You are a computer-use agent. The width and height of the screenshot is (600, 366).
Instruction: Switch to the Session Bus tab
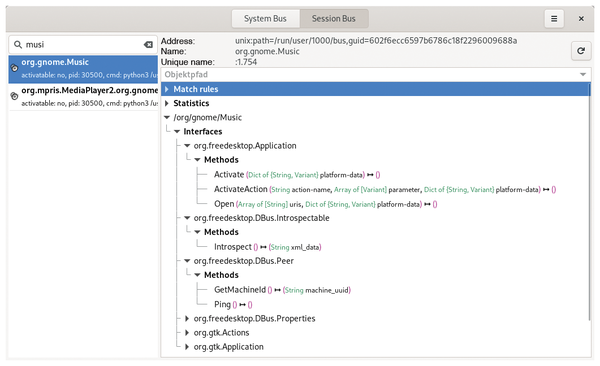coord(334,19)
